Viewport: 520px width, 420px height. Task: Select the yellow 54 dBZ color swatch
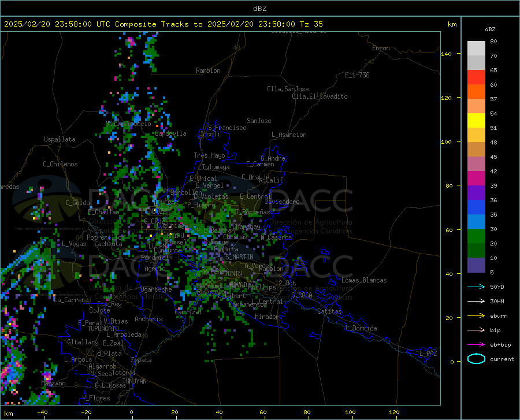pos(476,121)
